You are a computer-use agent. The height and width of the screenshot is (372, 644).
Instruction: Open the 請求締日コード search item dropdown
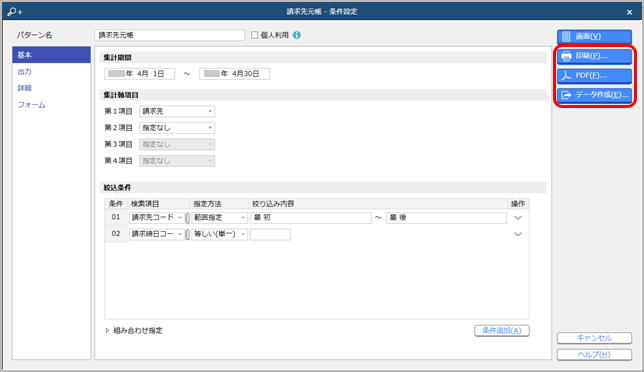click(157, 234)
